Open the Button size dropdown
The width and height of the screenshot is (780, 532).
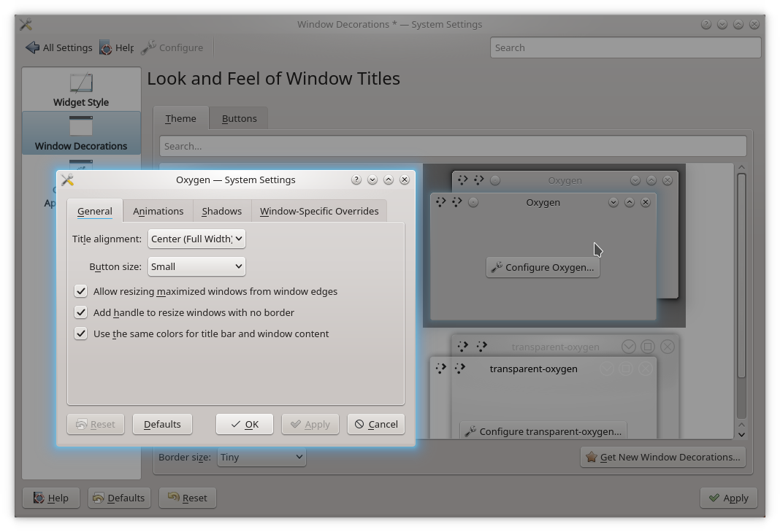pos(196,266)
